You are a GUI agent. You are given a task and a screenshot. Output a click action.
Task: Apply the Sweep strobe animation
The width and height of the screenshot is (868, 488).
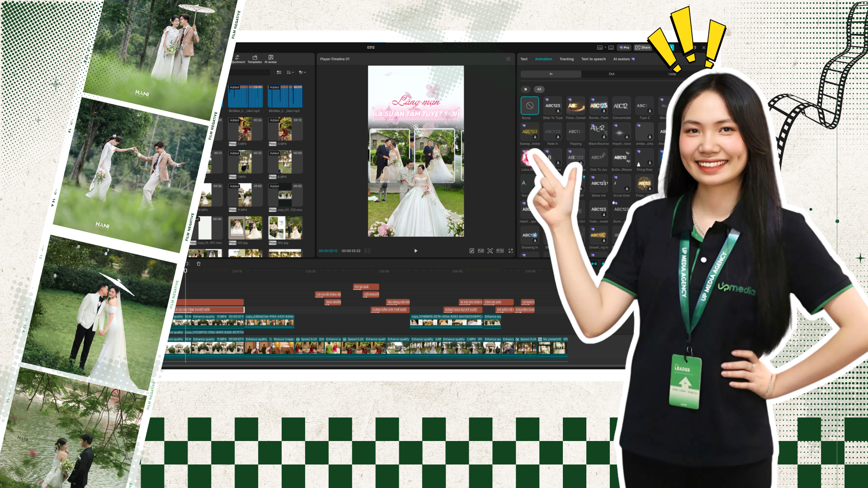pos(530,132)
